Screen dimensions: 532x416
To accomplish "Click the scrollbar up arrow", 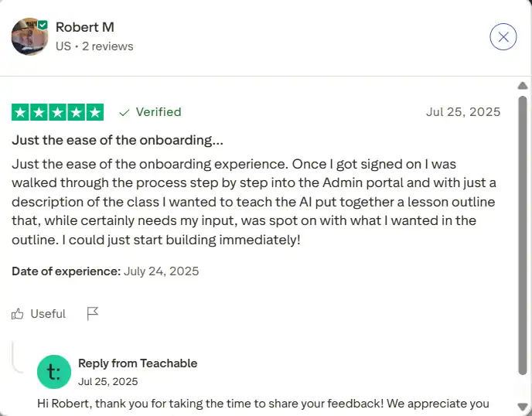I will 523,86.
